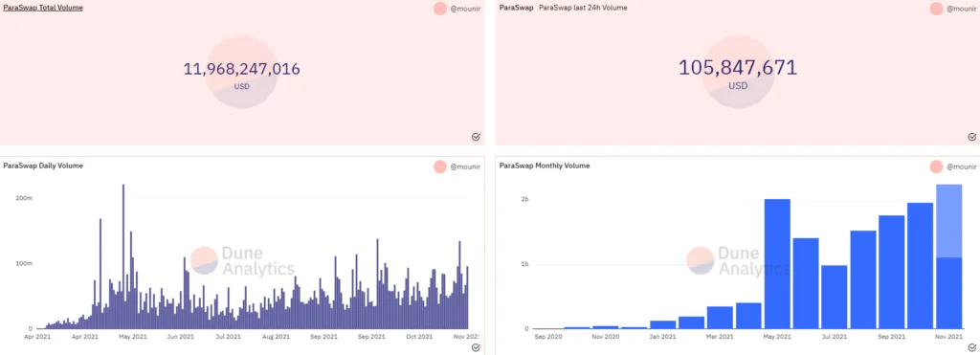Click the 105,847,671 USD 24h counter
980x355 pixels.
point(738,73)
